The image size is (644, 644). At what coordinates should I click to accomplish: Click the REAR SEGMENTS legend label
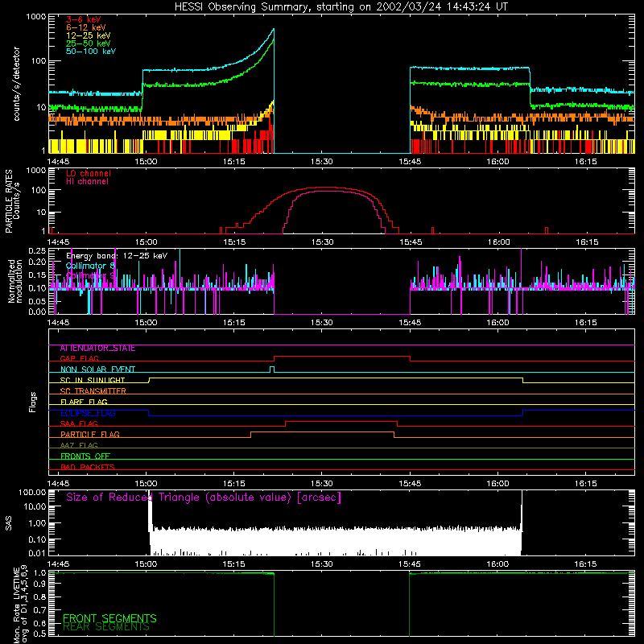106,627
